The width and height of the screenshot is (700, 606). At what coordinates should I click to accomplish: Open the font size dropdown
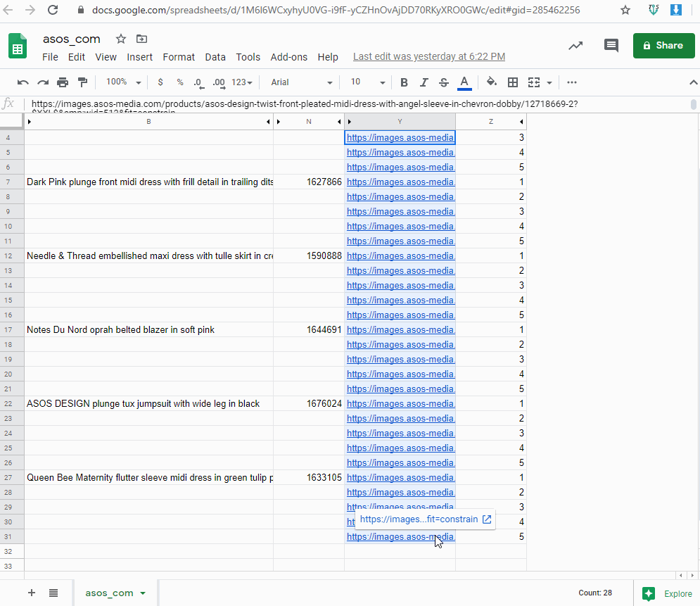click(x=366, y=82)
